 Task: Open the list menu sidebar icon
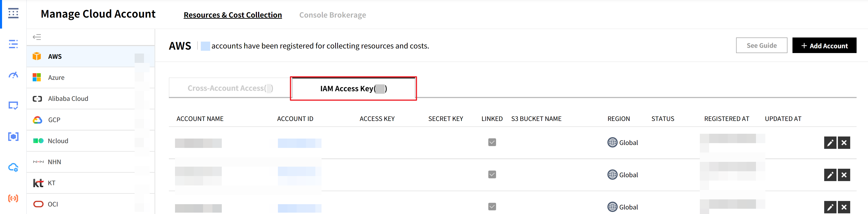(x=13, y=44)
